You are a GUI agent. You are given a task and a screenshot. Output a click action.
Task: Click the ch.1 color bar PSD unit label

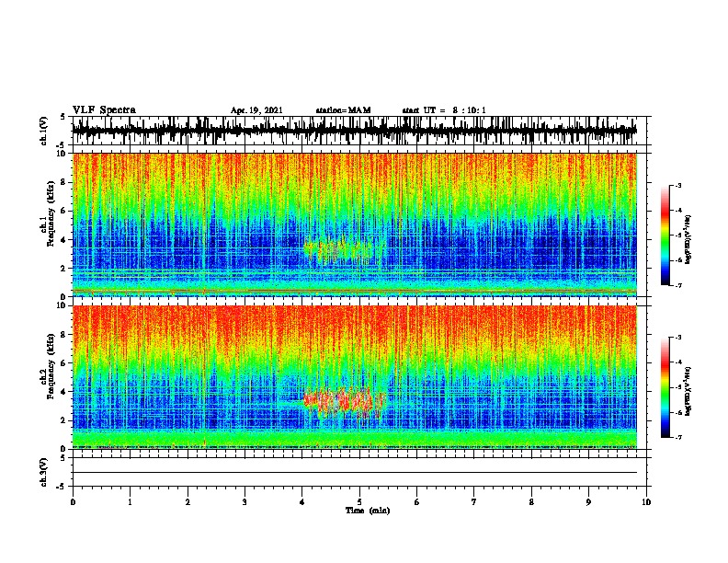[688, 239]
